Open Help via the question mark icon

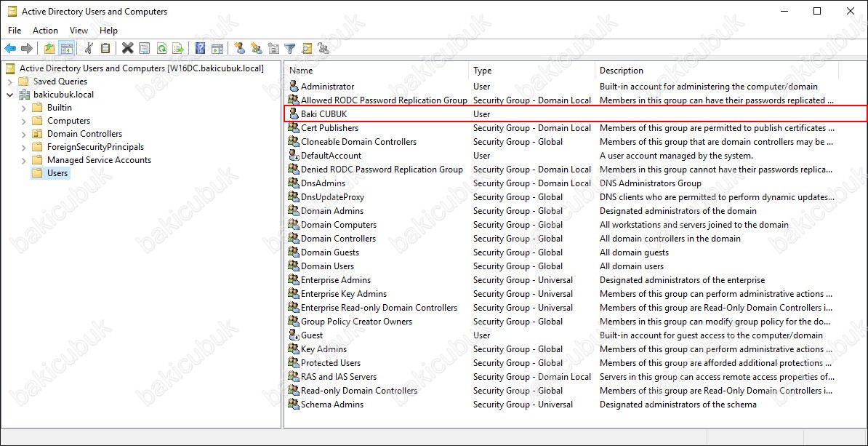pos(200,49)
